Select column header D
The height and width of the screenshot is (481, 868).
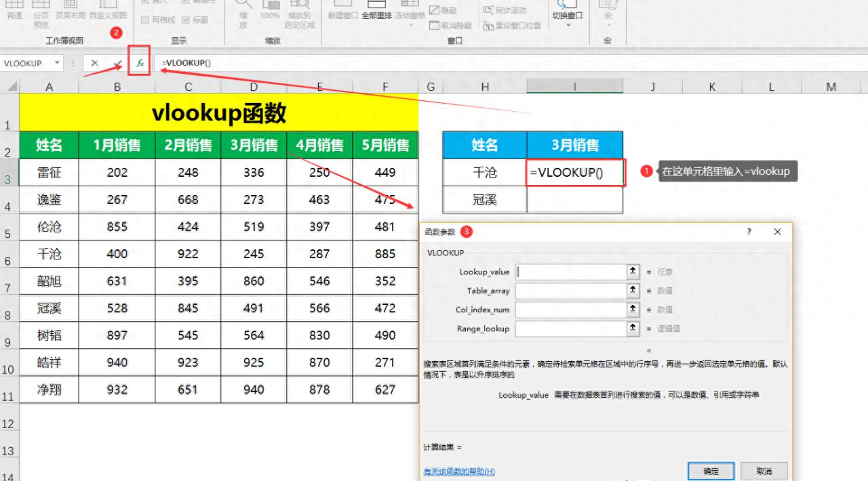click(x=254, y=87)
